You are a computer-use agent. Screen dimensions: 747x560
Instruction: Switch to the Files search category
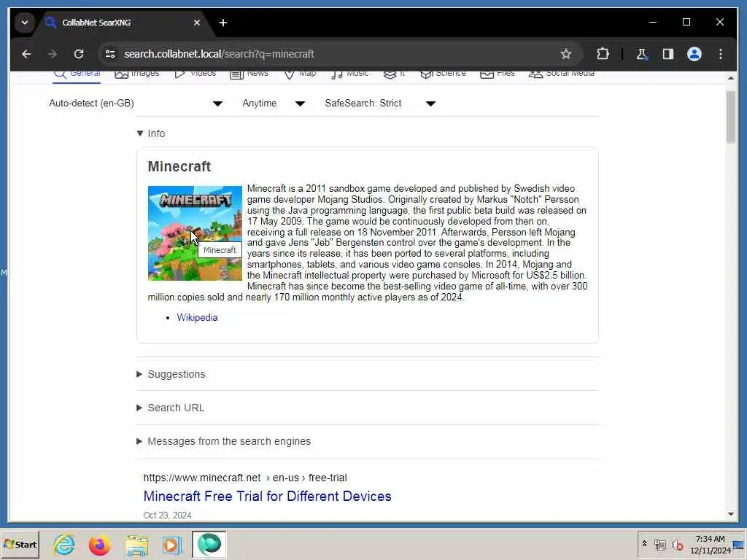coord(498,74)
